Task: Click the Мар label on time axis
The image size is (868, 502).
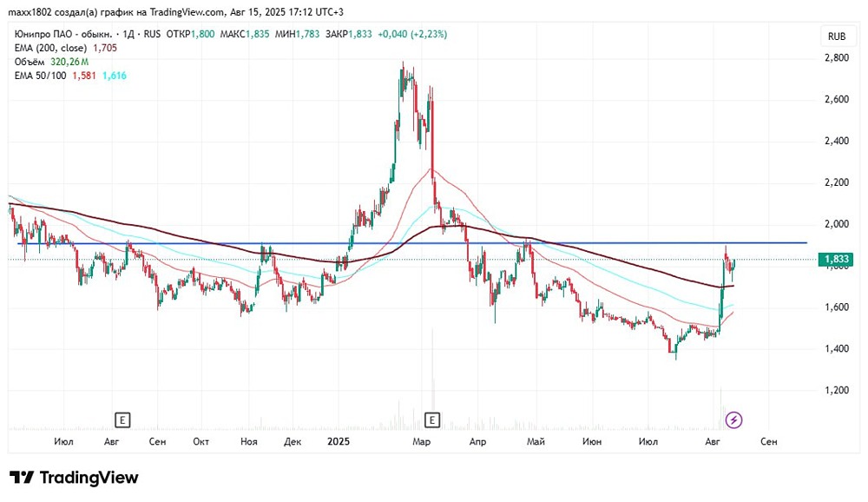Action: [421, 441]
